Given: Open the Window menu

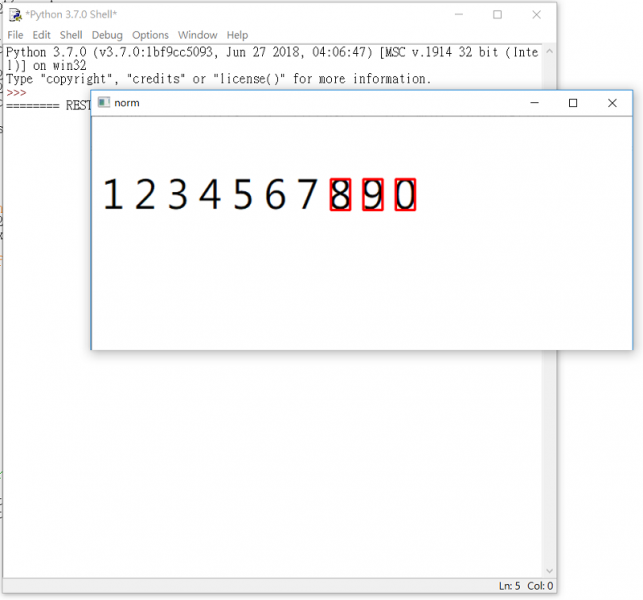Looking at the screenshot, I should click(x=197, y=35).
